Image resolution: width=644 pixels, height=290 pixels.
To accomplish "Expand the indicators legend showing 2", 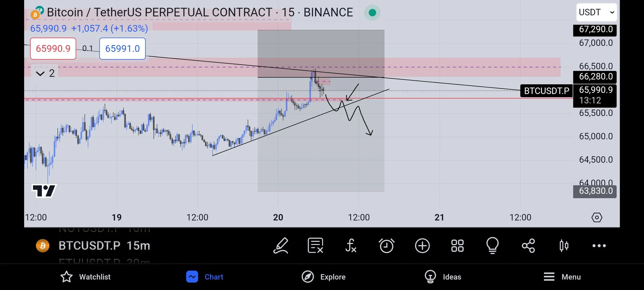I will [45, 73].
